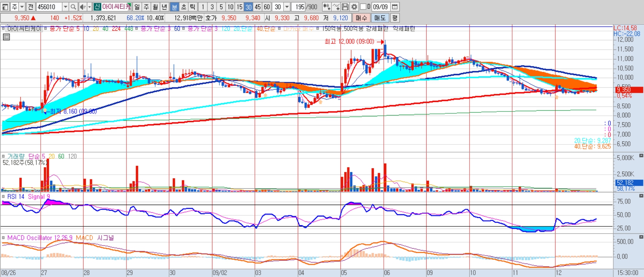Click the save chart floppy icon

pyautogui.click(x=345, y=7)
